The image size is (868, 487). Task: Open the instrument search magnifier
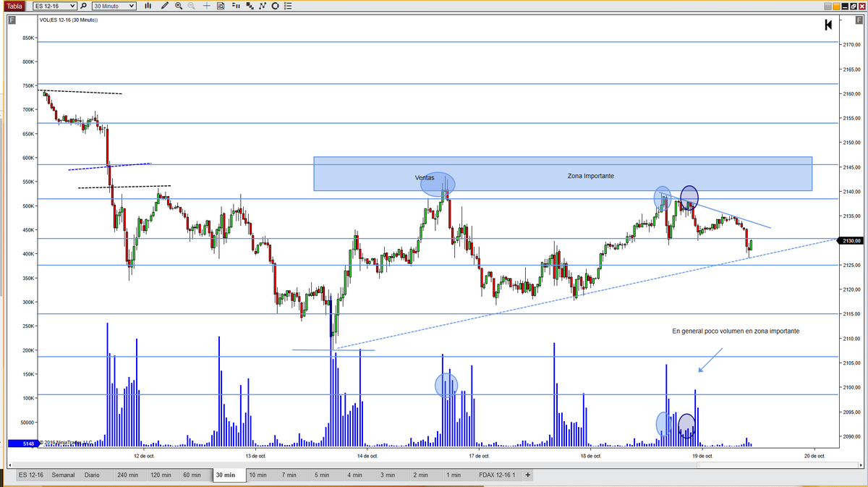(x=84, y=6)
